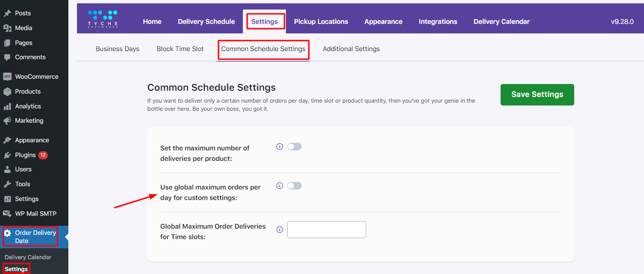Viewport: 644px width, 274px height.
Task: Enable maximum number of deliveries per product
Action: tap(295, 147)
